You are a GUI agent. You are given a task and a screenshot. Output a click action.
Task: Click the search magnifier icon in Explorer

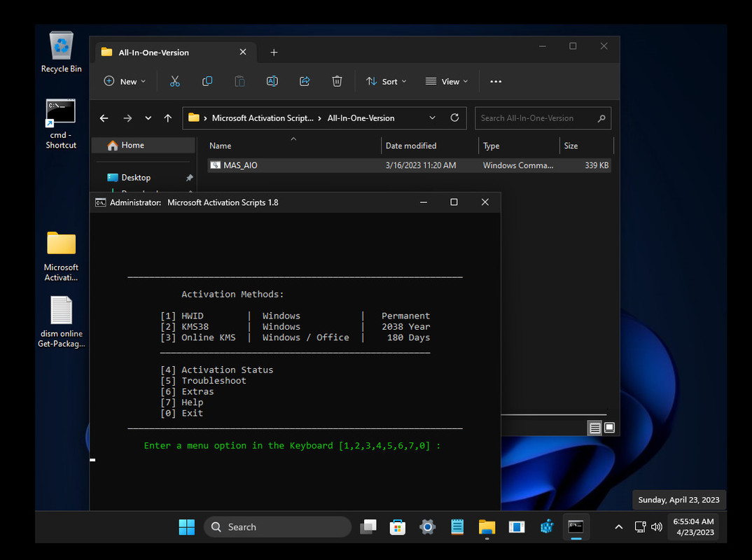[601, 118]
